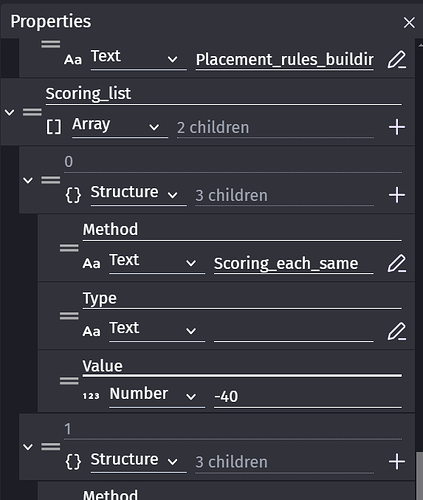Image resolution: width=423 pixels, height=500 pixels.
Task: Grab the drag handle of Method row
Action: click(69, 248)
